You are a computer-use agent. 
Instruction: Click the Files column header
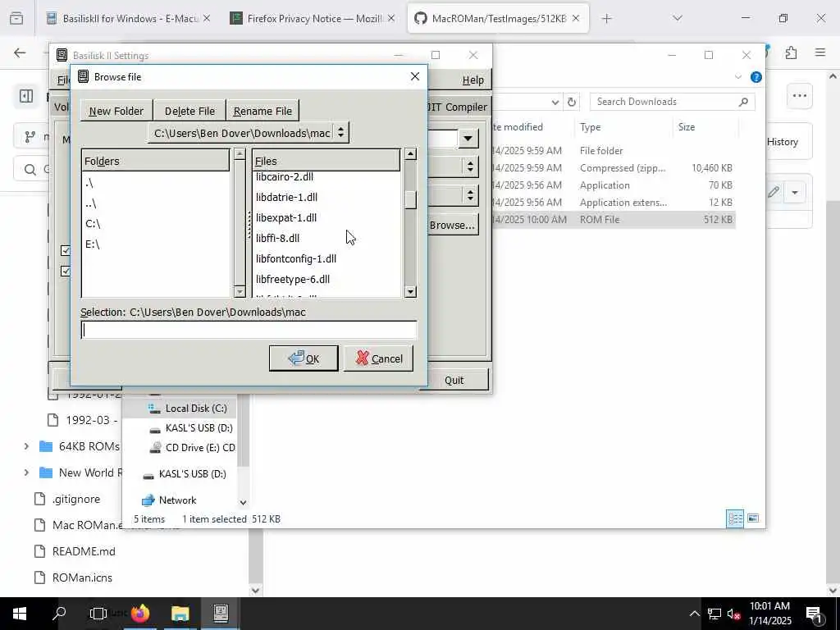point(326,161)
